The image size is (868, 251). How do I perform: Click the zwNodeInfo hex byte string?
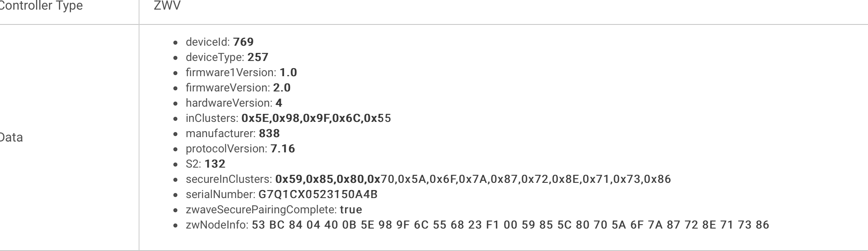click(510, 225)
